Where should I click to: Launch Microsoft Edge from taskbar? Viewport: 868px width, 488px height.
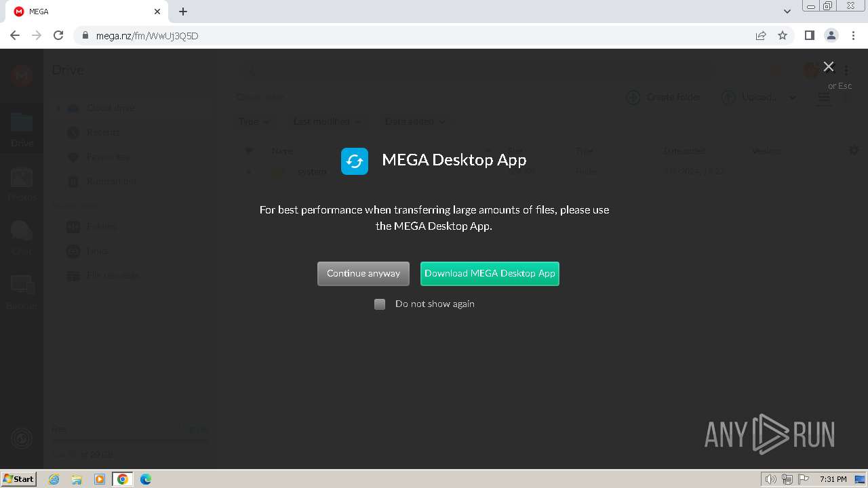(146, 479)
